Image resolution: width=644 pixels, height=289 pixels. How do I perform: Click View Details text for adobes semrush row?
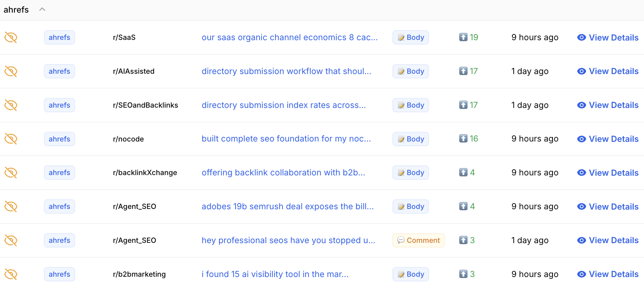613,207
